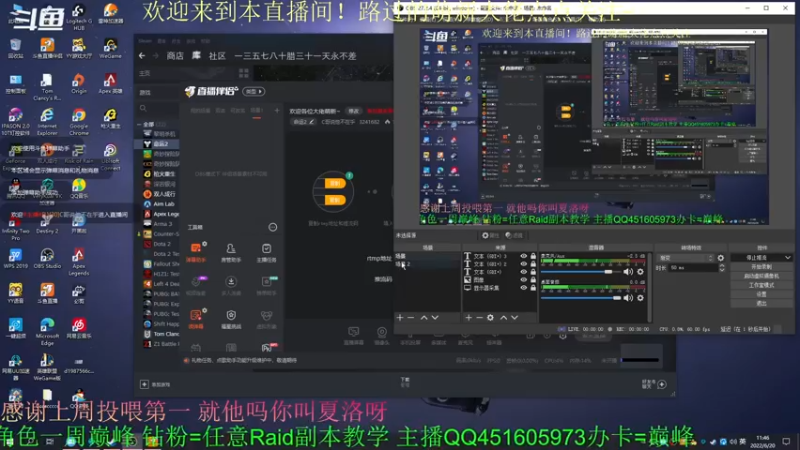Mute the Mic/Aux speaker icon in OBS mixer
This screenshot has width=800, height=450.
pyautogui.click(x=628, y=272)
